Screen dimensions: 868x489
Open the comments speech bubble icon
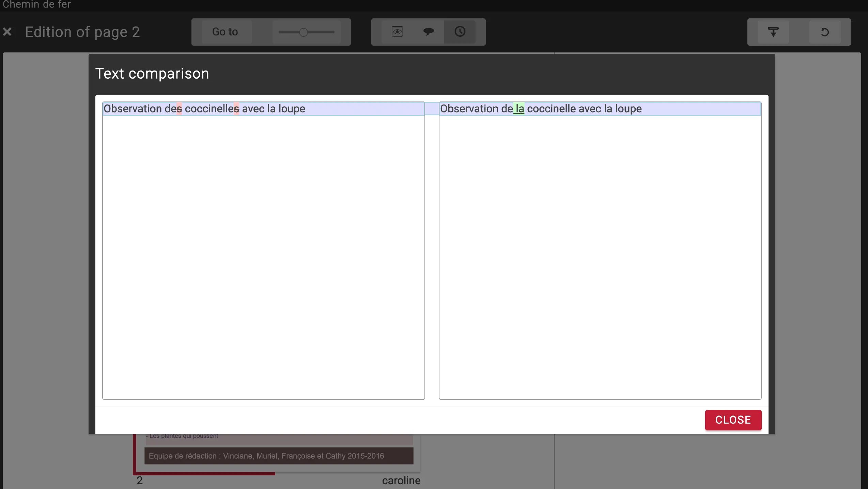click(429, 32)
